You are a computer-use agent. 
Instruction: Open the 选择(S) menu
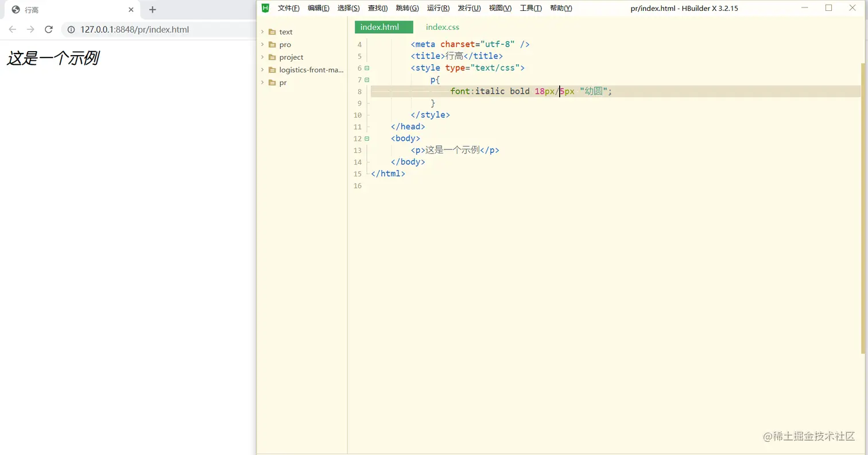(348, 8)
